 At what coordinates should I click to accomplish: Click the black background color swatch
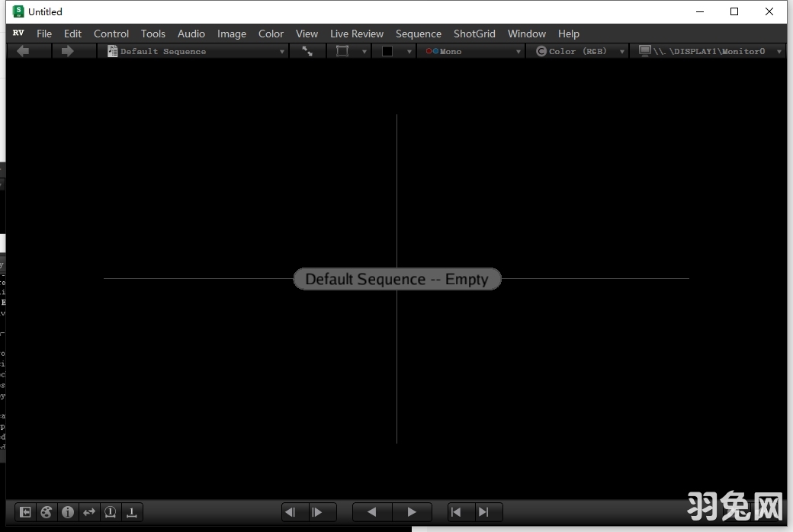[387, 51]
